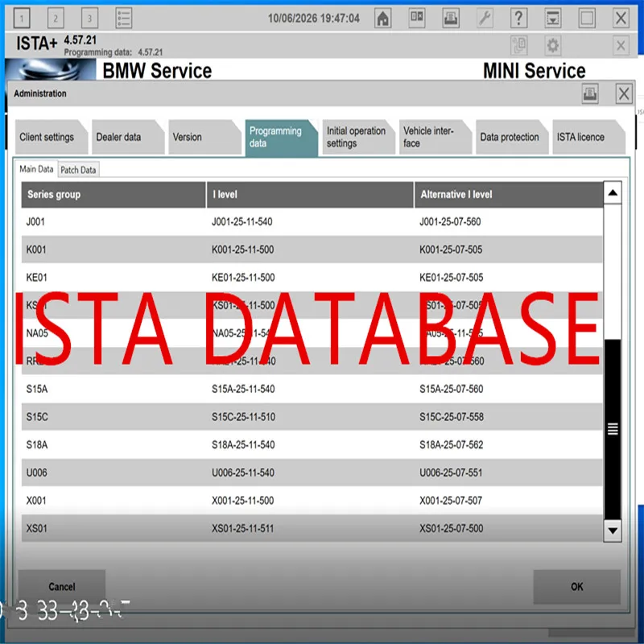Print the Administration dialog contents
This screenshot has height=644, width=644.
tap(590, 93)
